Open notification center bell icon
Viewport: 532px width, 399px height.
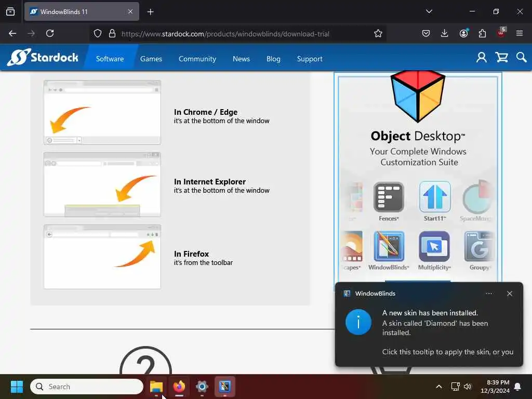518,387
